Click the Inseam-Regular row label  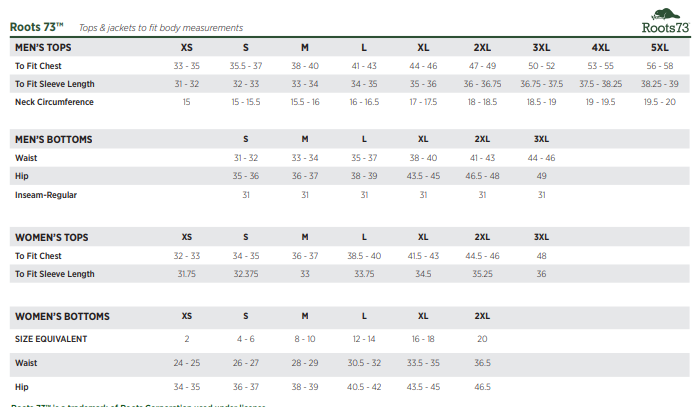click(x=46, y=195)
